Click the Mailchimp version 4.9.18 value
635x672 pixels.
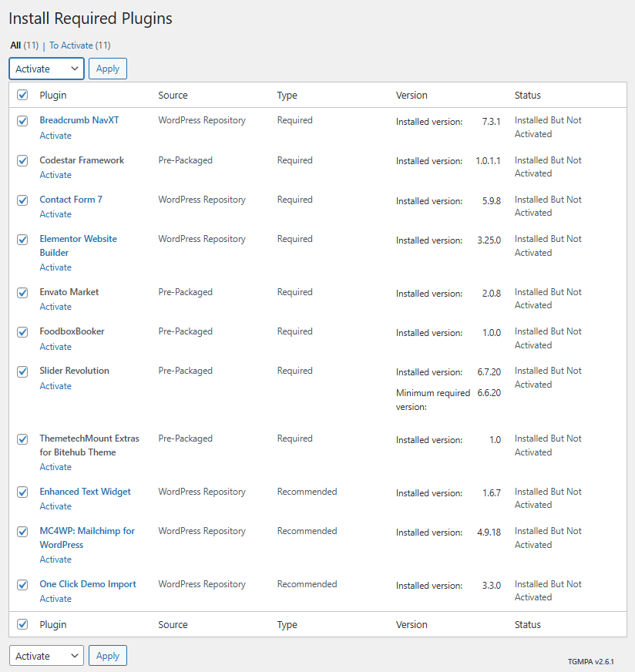coord(489,533)
